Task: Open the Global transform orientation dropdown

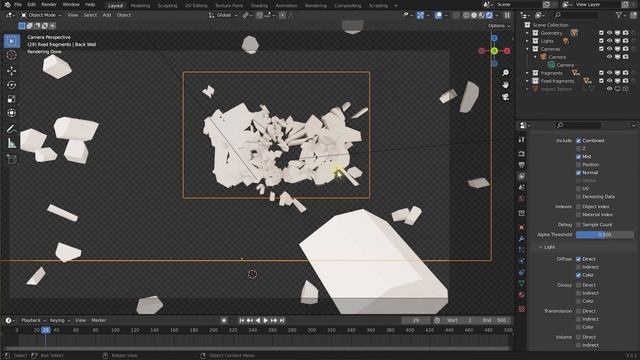Action: click(223, 15)
